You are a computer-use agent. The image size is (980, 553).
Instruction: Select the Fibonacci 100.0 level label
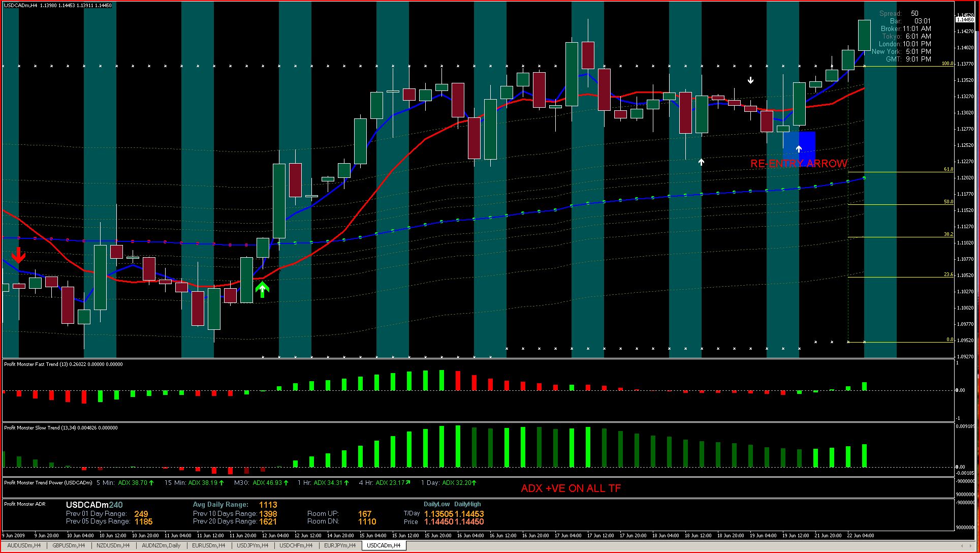click(x=947, y=64)
